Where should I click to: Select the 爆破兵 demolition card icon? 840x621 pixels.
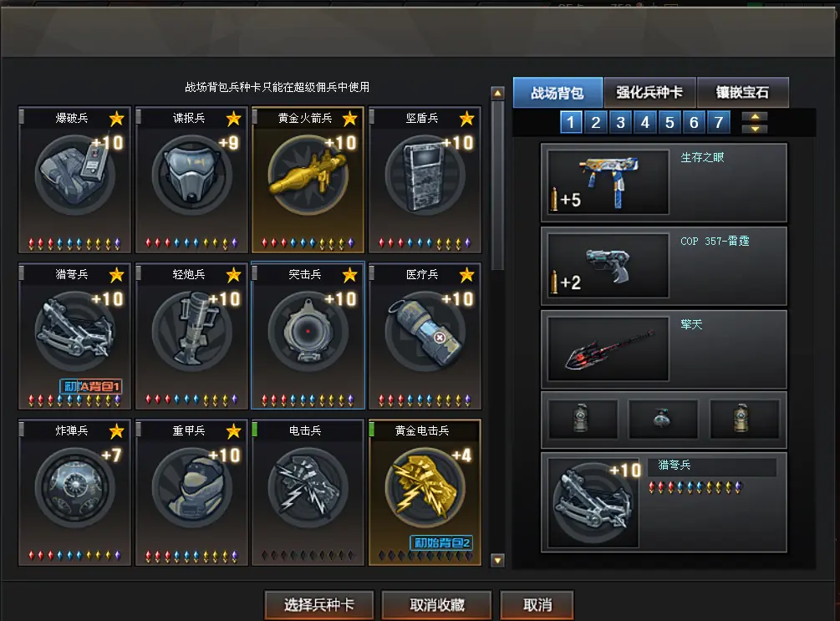tap(74, 175)
